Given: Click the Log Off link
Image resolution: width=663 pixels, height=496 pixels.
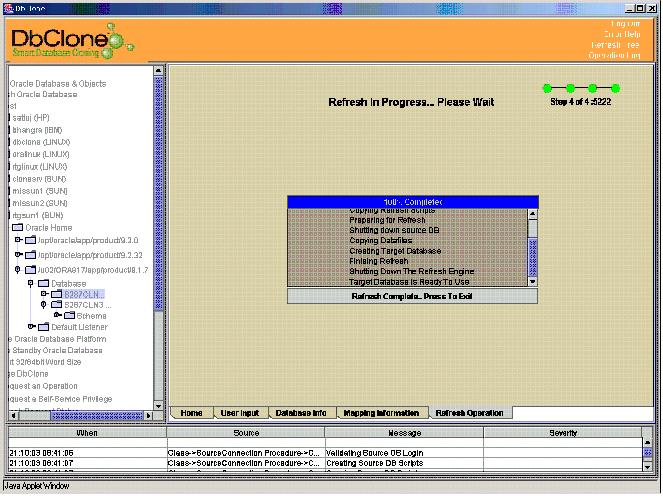Looking at the screenshot, I should pos(625,24).
